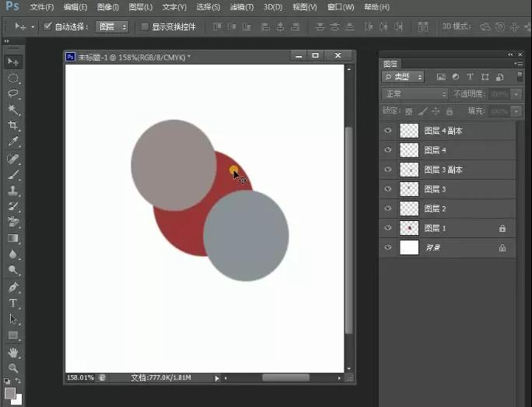This screenshot has width=532, height=407.
Task: Hide layer 图层 4 eye icon
Action: click(388, 149)
